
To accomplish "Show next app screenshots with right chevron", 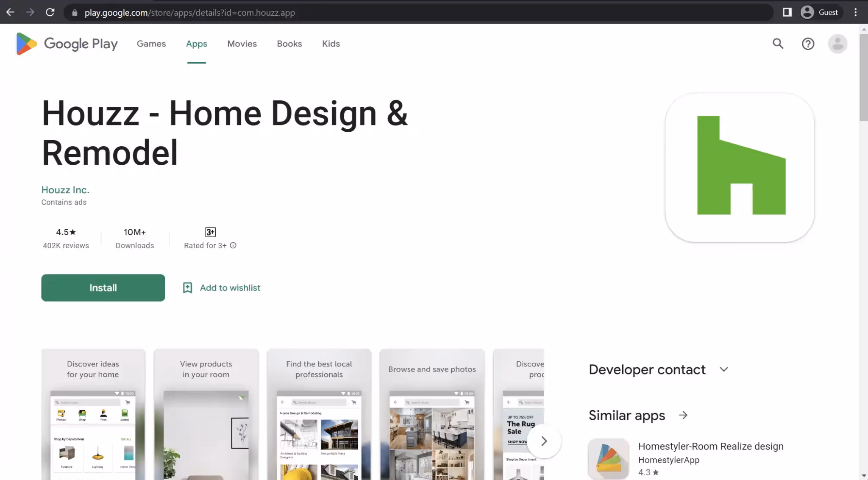I will pyautogui.click(x=544, y=441).
